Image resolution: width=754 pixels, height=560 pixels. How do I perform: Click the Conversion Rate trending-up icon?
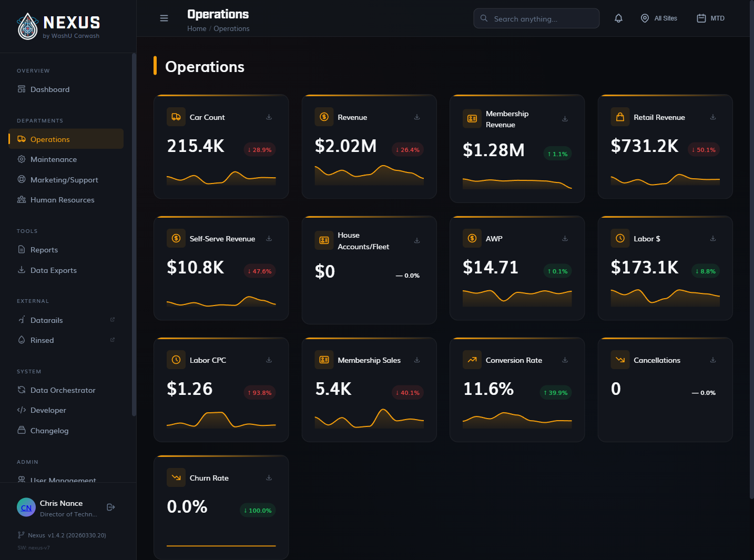pos(472,360)
